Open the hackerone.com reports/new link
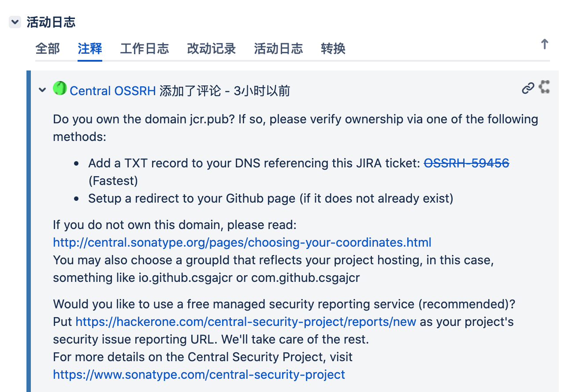Image resolution: width=565 pixels, height=392 pixels. (246, 322)
